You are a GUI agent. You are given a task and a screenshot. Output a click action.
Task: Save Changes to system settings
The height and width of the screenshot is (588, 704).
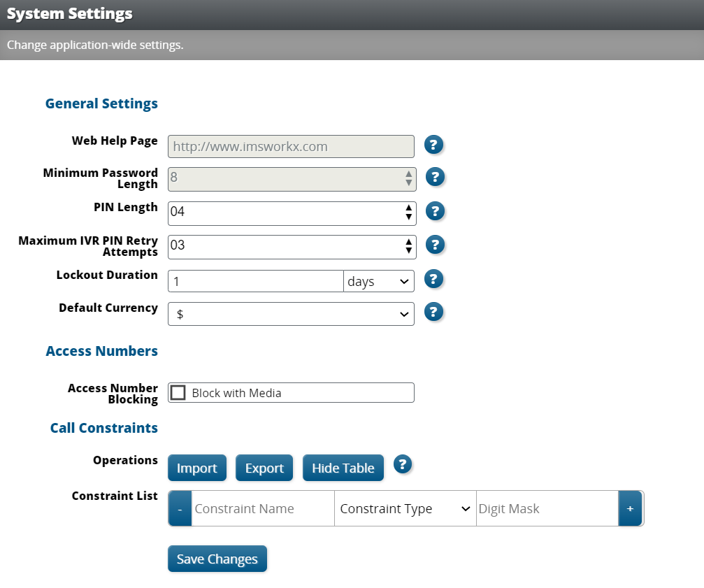[217, 559]
